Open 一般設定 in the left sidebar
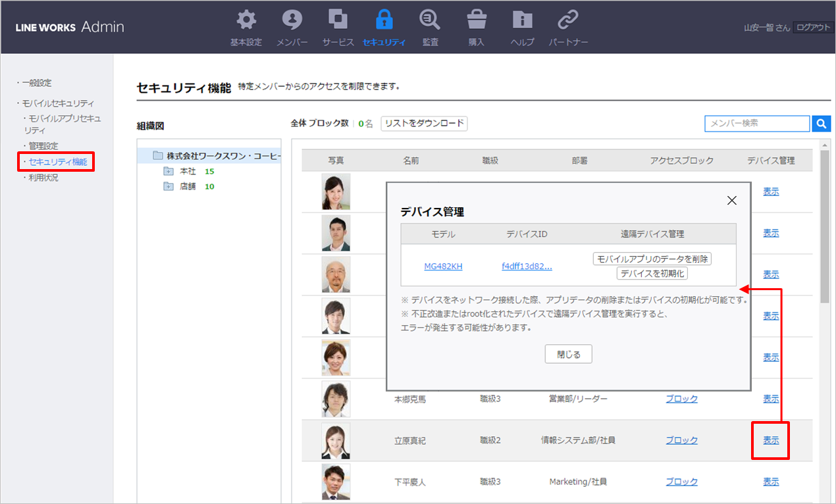Image resolution: width=836 pixels, height=504 pixels. (x=37, y=83)
